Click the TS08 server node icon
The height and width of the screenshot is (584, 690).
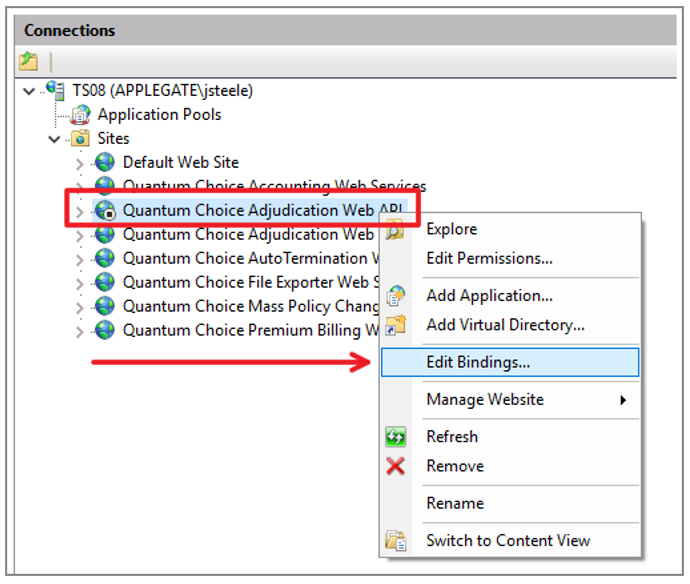tap(56, 90)
